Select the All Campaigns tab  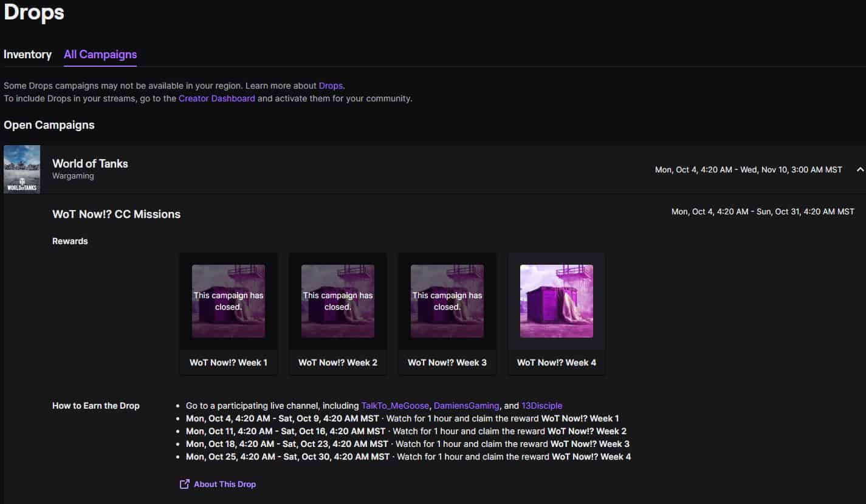pyautogui.click(x=100, y=54)
